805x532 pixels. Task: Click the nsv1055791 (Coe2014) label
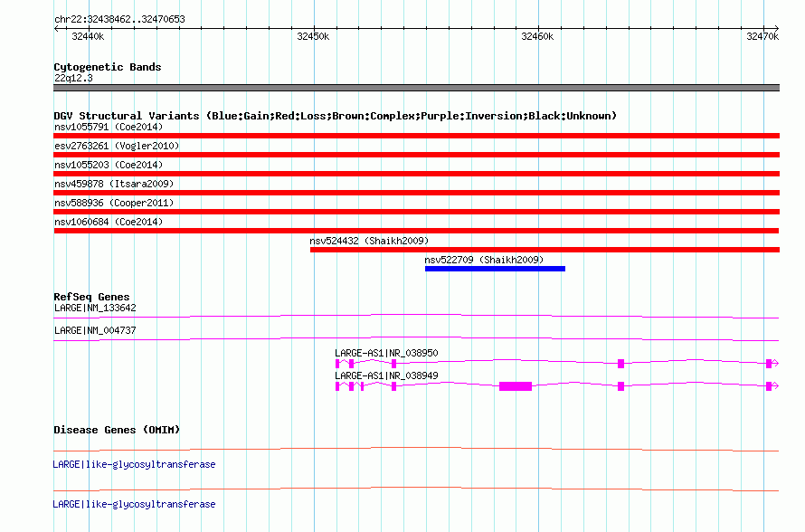tap(109, 127)
